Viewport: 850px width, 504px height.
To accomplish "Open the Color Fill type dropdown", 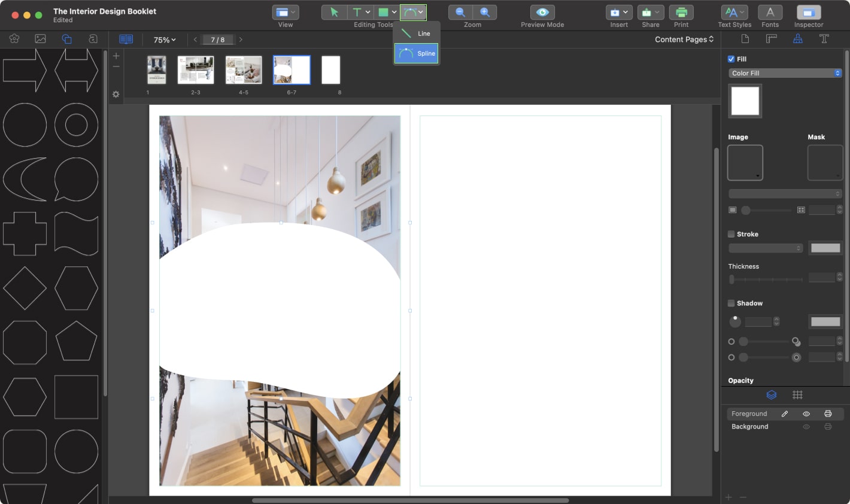I will [785, 72].
